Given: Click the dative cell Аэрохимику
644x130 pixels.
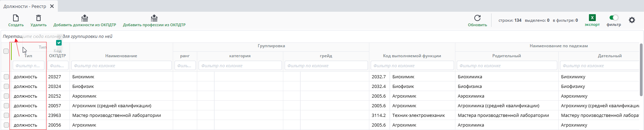Looking at the screenshot, I should [x=599, y=96].
